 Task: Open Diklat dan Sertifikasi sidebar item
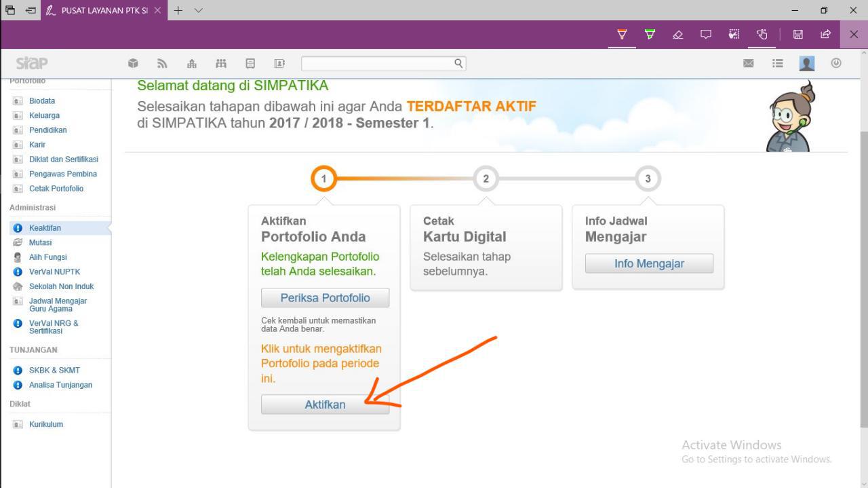(63, 159)
